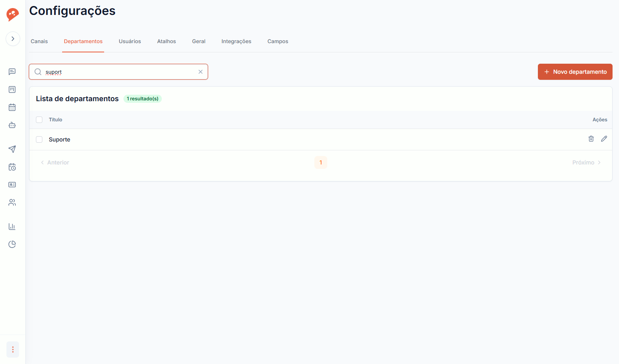Click the Lista de departamentos heading

[x=77, y=99]
